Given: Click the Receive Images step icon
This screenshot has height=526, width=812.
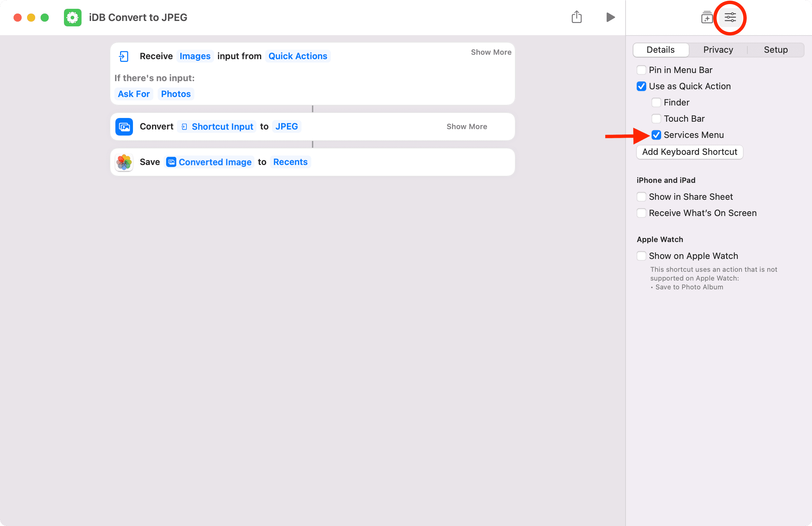Looking at the screenshot, I should click(x=124, y=55).
